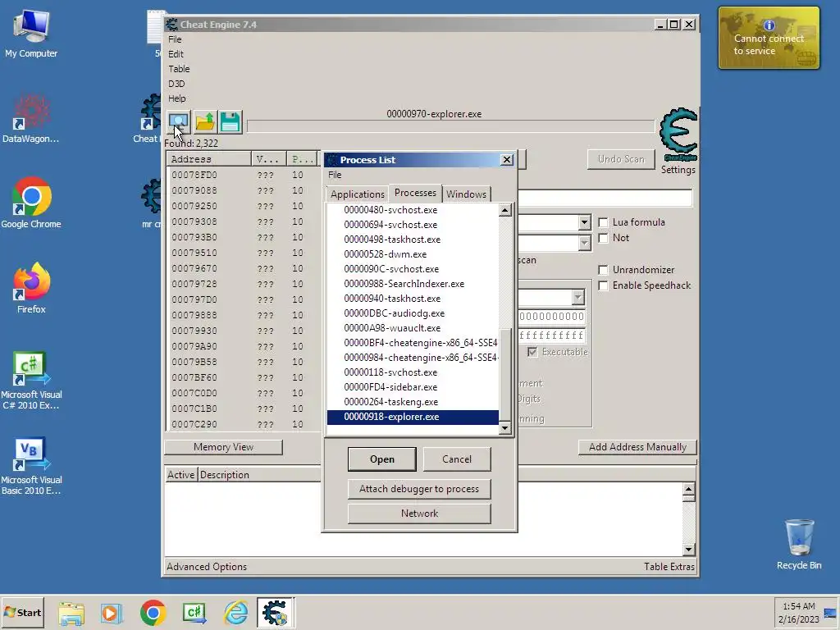This screenshot has width=840, height=630.
Task: Open the D3D menu
Action: point(176,84)
